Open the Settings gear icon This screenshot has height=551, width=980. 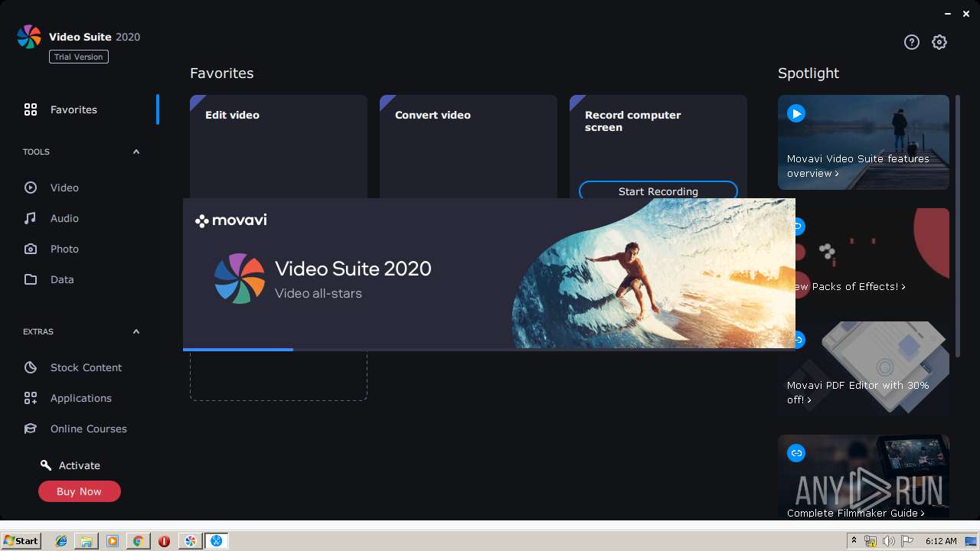[x=939, y=42]
